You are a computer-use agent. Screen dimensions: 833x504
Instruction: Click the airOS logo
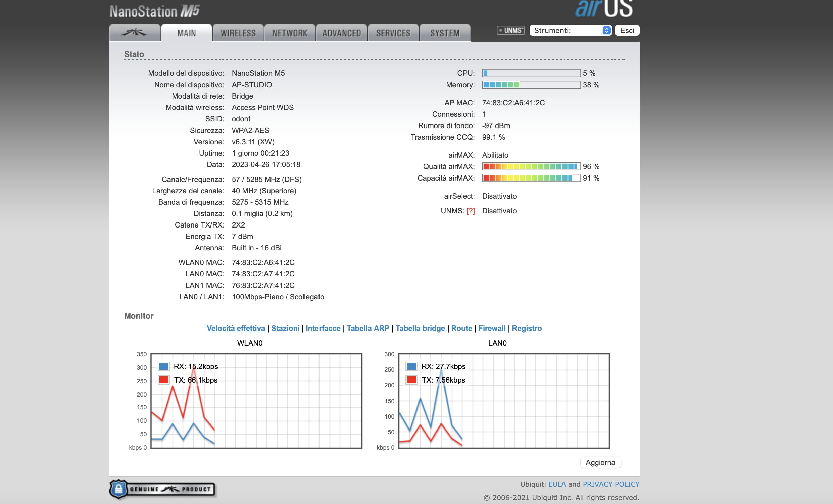pos(604,8)
